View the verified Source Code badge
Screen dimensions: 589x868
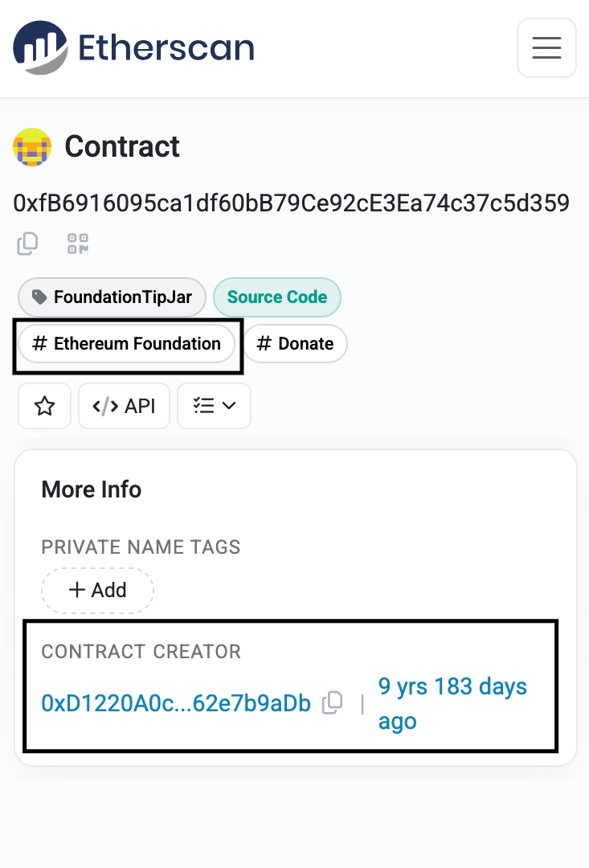(277, 297)
